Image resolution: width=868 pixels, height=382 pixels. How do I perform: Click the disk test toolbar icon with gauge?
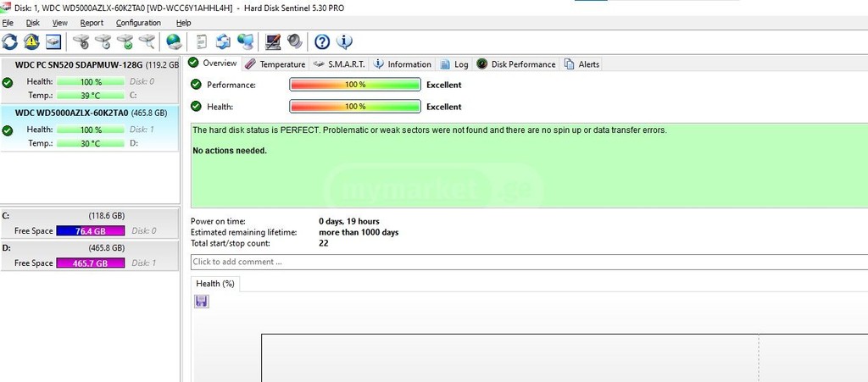81,42
